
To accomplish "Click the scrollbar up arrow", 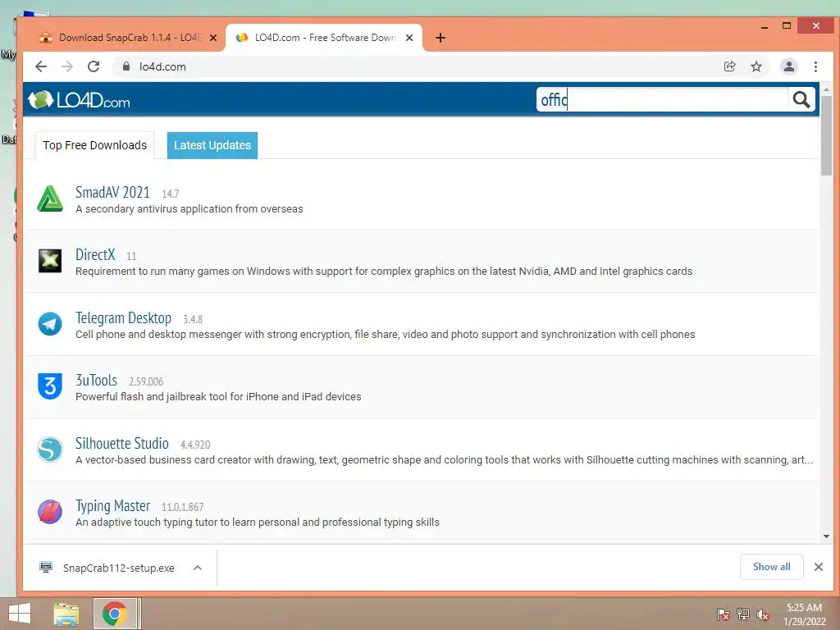I will click(x=826, y=89).
